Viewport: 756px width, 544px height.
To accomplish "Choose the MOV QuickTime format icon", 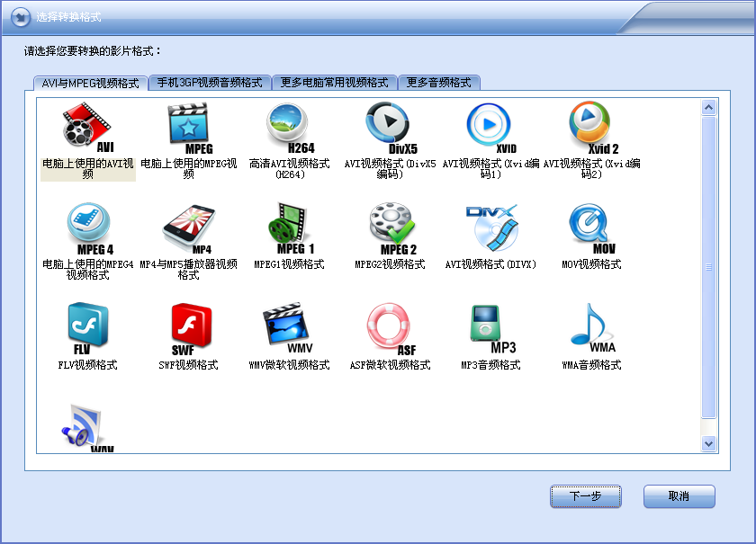I will (591, 227).
